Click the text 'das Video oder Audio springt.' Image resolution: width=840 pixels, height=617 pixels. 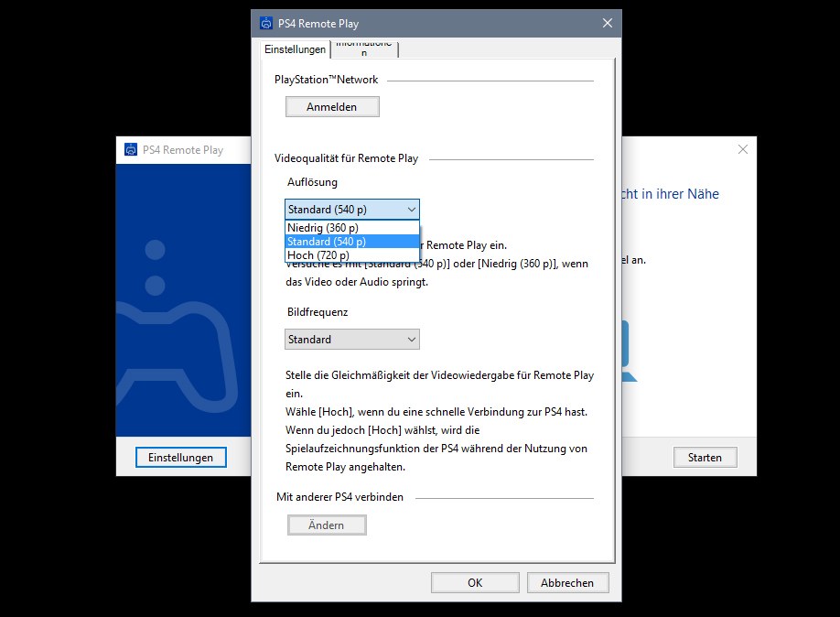click(357, 282)
